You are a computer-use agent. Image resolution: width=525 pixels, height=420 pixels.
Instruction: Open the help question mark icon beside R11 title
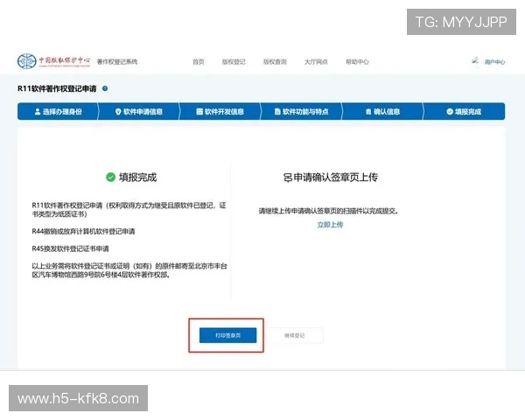point(105,88)
